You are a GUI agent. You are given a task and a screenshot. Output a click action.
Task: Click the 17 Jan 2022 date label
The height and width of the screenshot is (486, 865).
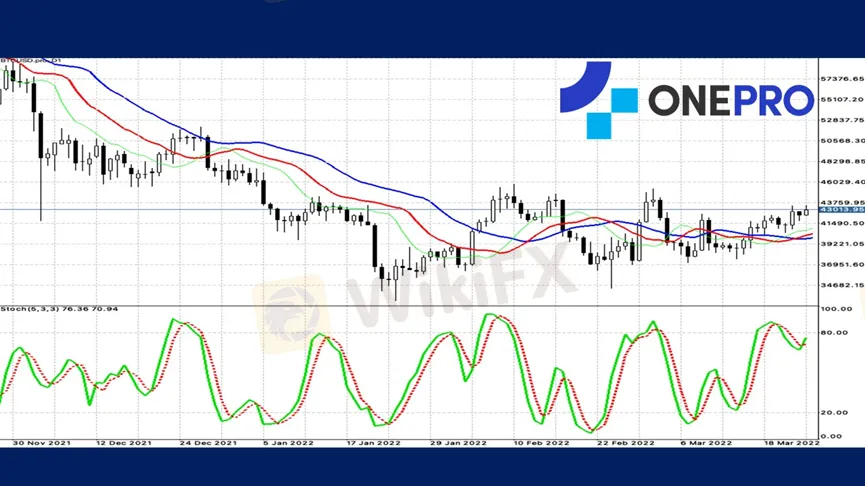pyautogui.click(x=373, y=442)
